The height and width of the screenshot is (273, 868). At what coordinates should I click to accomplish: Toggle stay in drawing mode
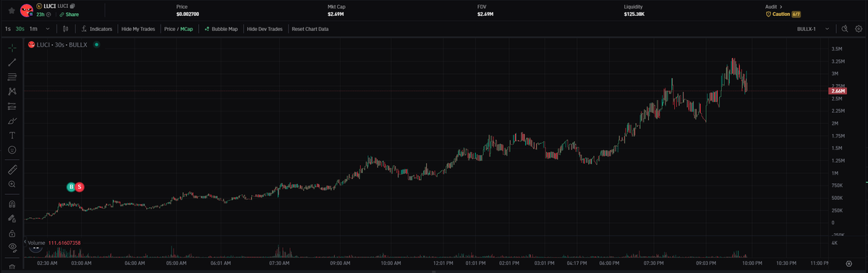pyautogui.click(x=12, y=219)
